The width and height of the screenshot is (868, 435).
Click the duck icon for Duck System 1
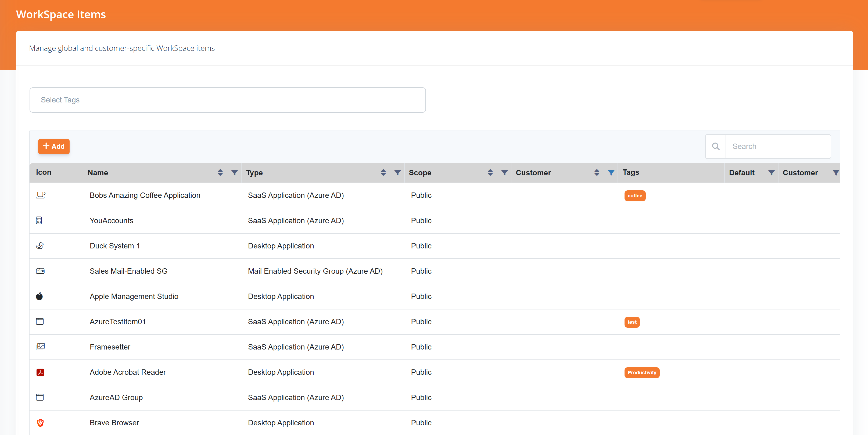(40, 246)
